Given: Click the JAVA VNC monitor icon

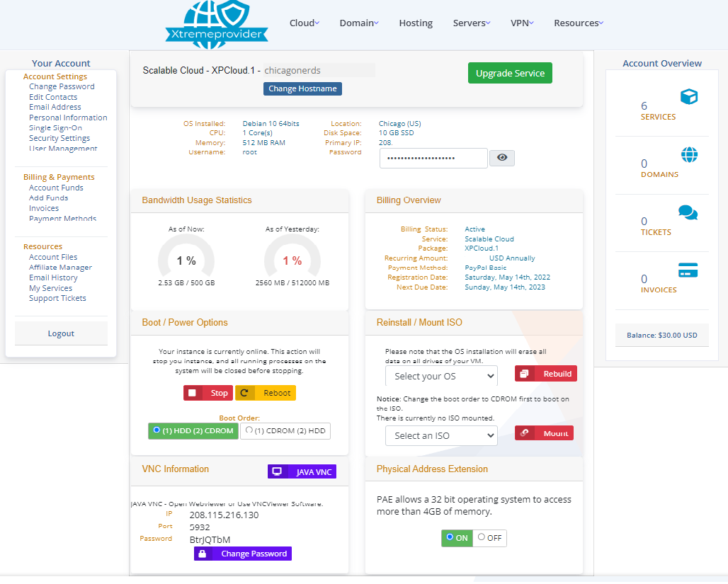Looking at the screenshot, I should click(277, 471).
